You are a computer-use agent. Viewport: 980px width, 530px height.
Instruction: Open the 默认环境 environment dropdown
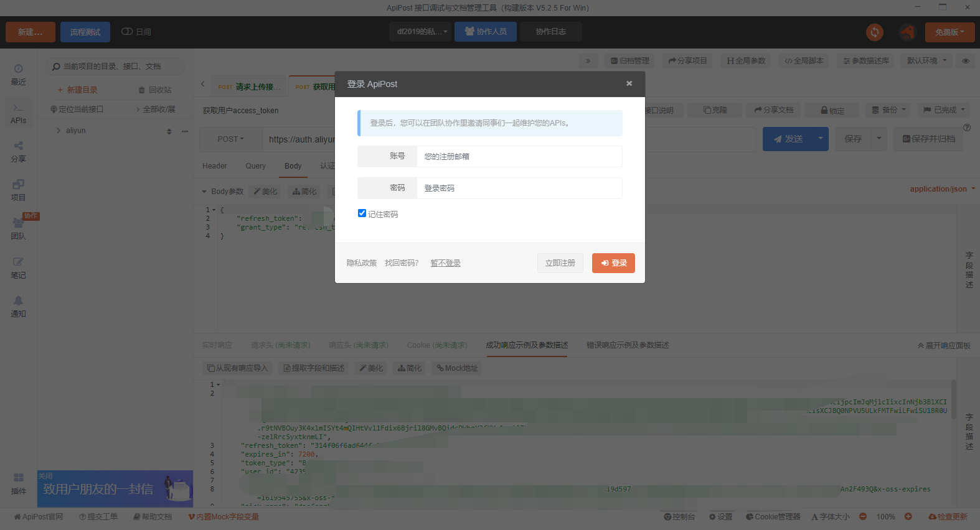point(926,61)
